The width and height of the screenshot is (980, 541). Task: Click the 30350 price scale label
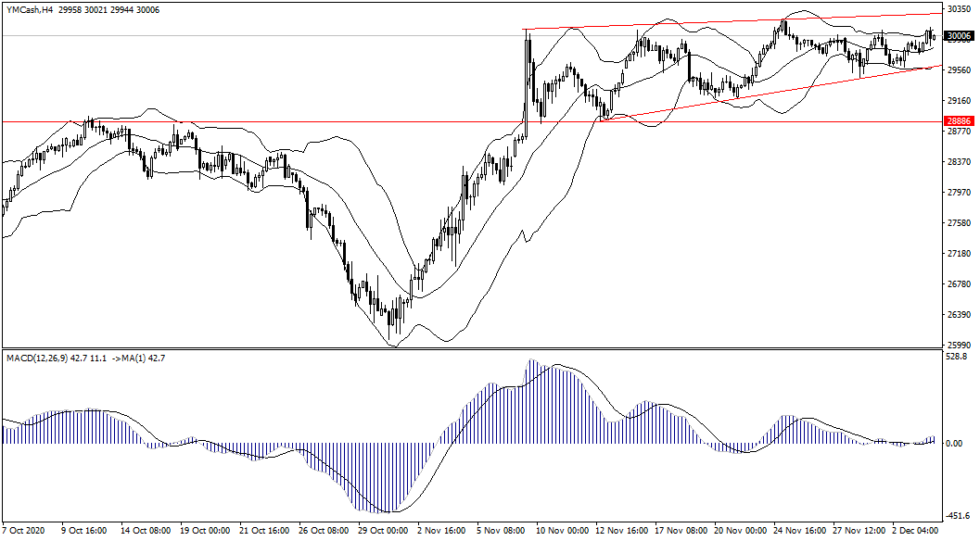tap(959, 9)
